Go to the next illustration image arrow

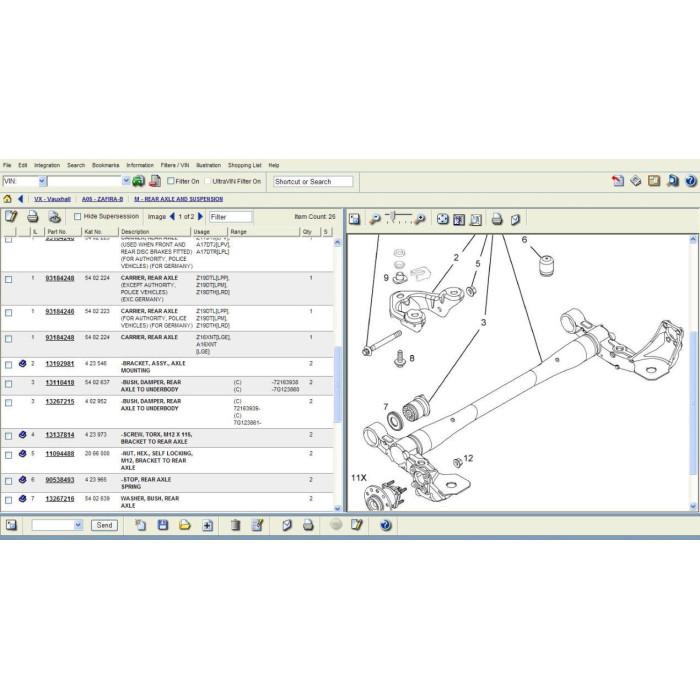click(x=200, y=217)
